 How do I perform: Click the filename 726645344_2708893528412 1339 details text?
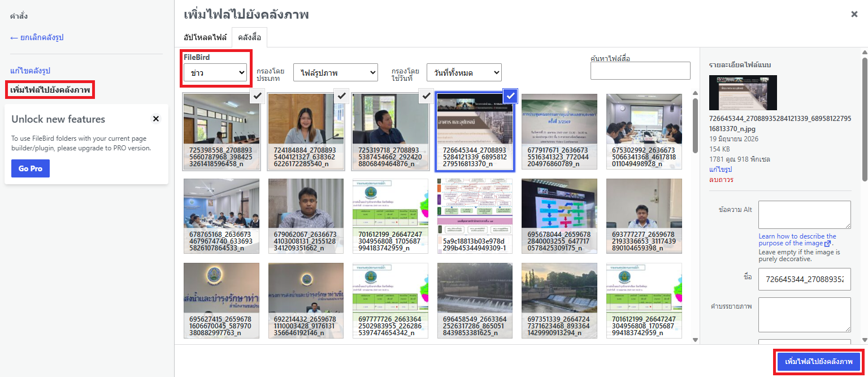pyautogui.click(x=780, y=123)
